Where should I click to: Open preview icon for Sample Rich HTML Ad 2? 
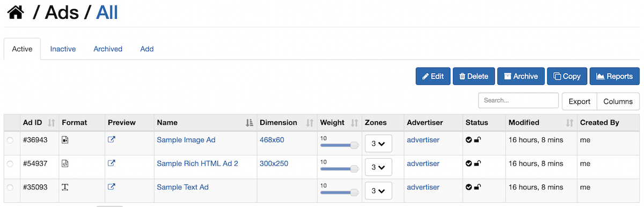tap(112, 164)
